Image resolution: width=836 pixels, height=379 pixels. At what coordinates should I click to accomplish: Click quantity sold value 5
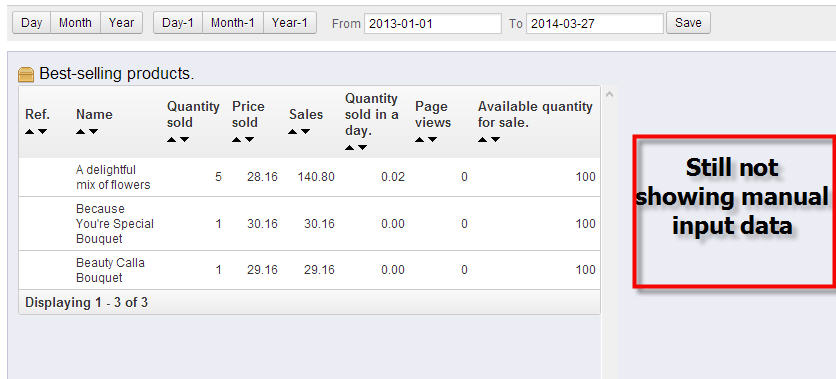[x=218, y=177]
